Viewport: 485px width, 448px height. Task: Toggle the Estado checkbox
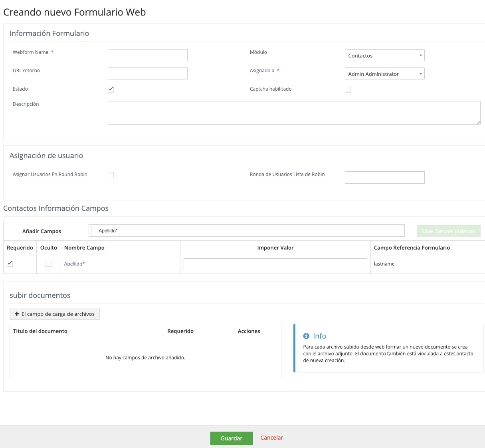[111, 89]
